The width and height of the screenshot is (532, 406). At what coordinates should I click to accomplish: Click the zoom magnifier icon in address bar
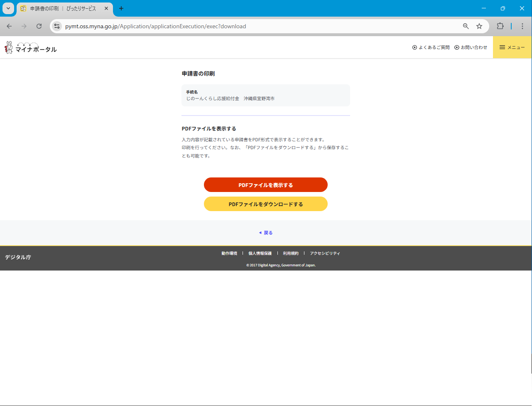coord(466,26)
